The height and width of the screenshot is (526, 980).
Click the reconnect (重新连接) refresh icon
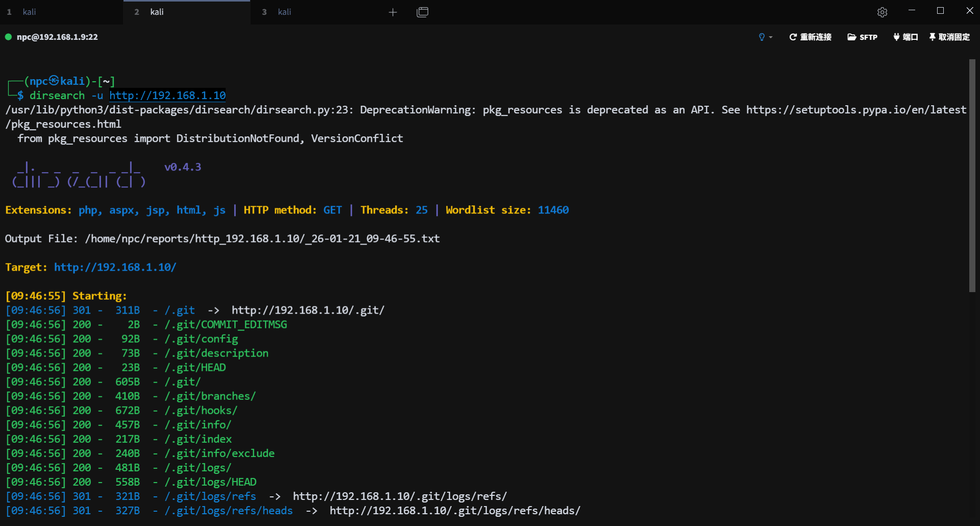coord(793,37)
